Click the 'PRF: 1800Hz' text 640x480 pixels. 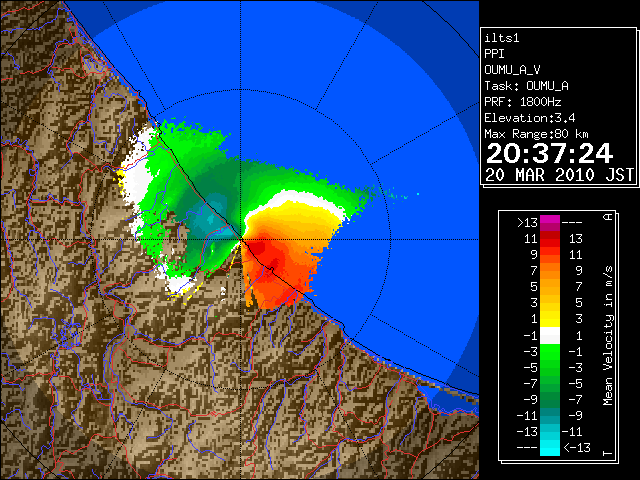(x=523, y=102)
